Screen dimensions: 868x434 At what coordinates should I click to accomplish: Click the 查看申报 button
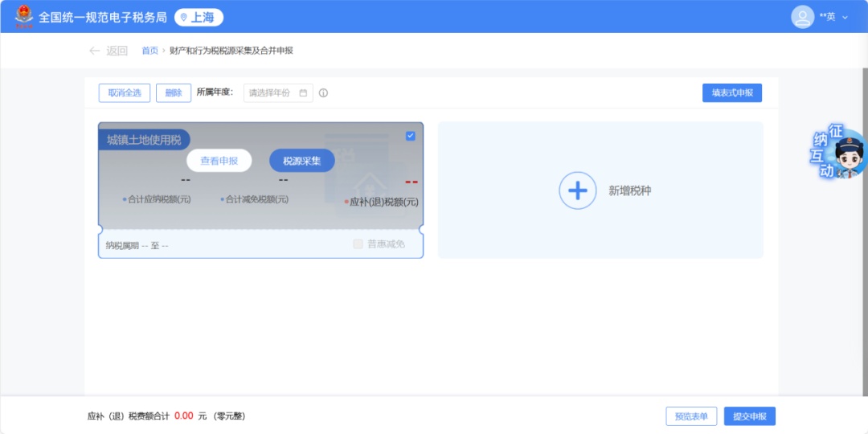[x=219, y=161]
